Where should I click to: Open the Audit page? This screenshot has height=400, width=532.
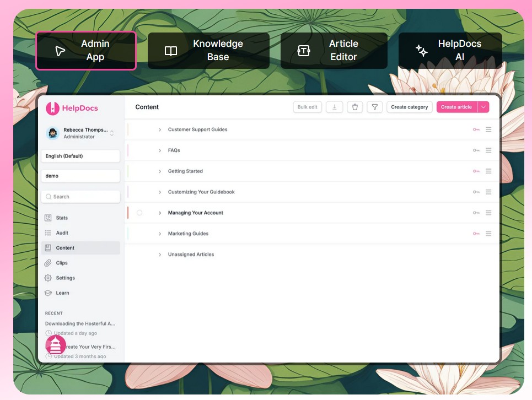(x=80, y=233)
